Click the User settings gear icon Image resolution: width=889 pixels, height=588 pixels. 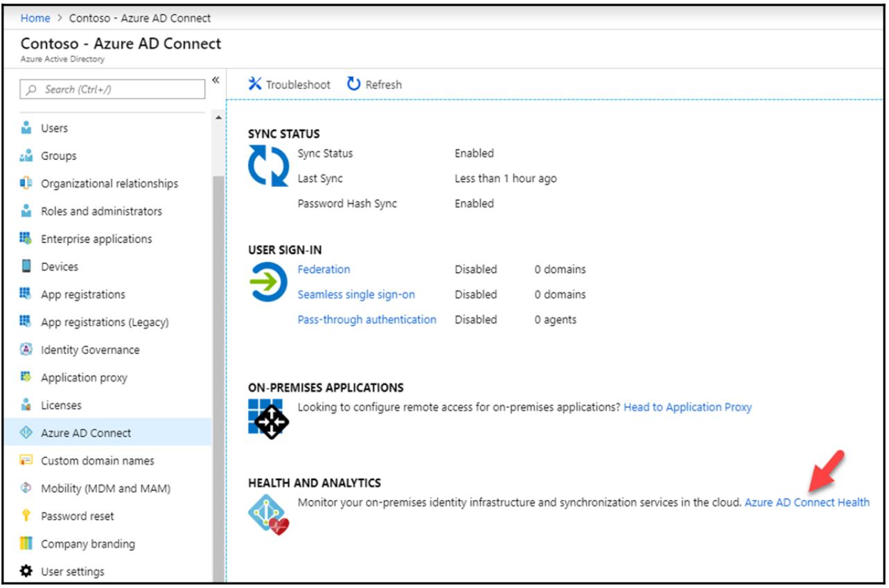(27, 571)
